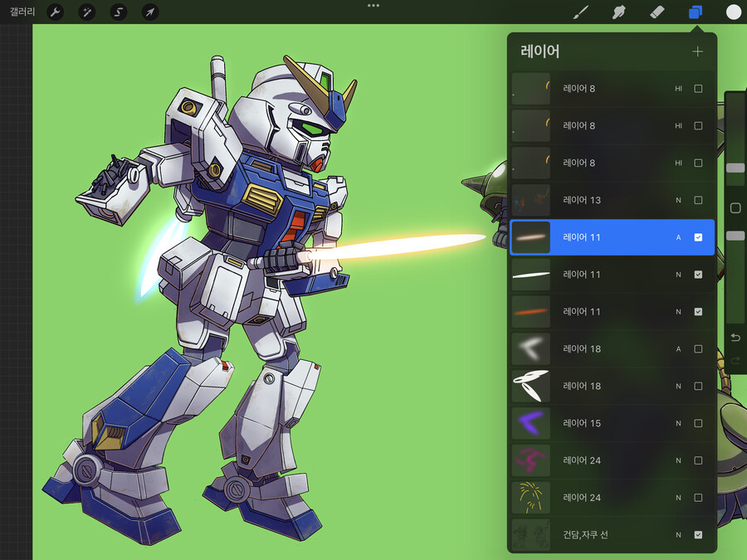Image resolution: width=747 pixels, height=560 pixels.
Task: Show the 레이어 18 layer with A blend mode
Action: pos(698,348)
